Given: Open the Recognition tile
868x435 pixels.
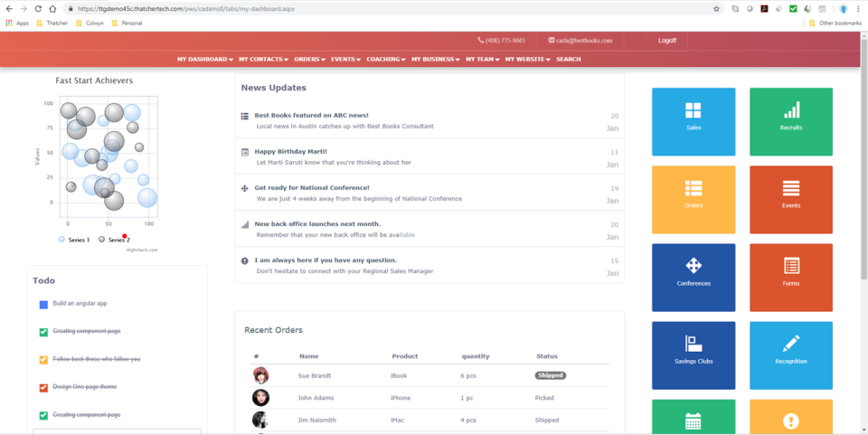Looking at the screenshot, I should 791,355.
